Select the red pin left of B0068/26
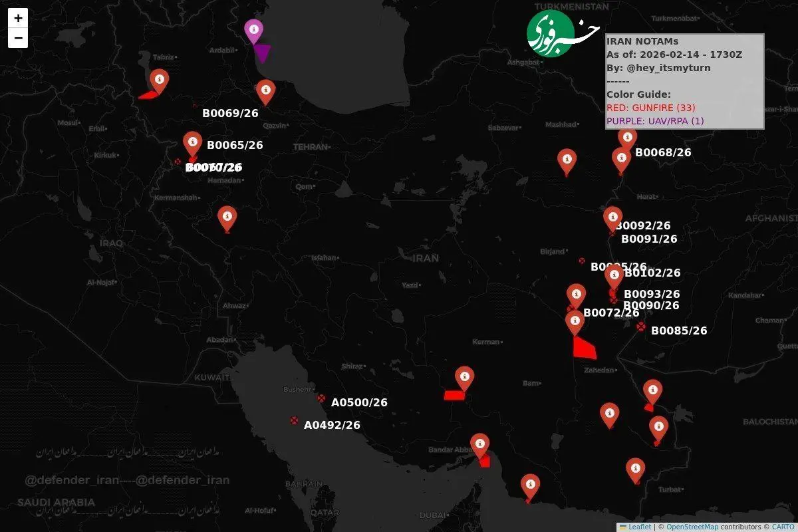This screenshot has width=798, height=532. point(621,159)
